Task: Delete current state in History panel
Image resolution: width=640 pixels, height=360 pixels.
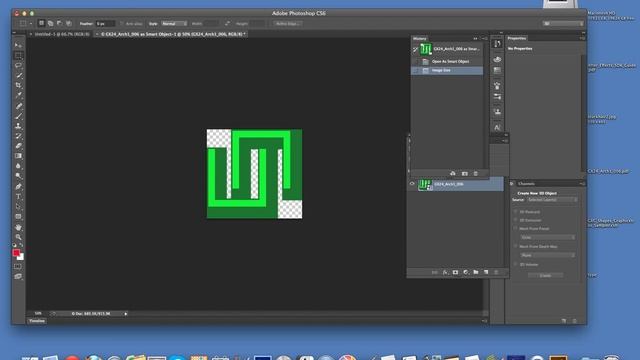Action: (x=476, y=173)
